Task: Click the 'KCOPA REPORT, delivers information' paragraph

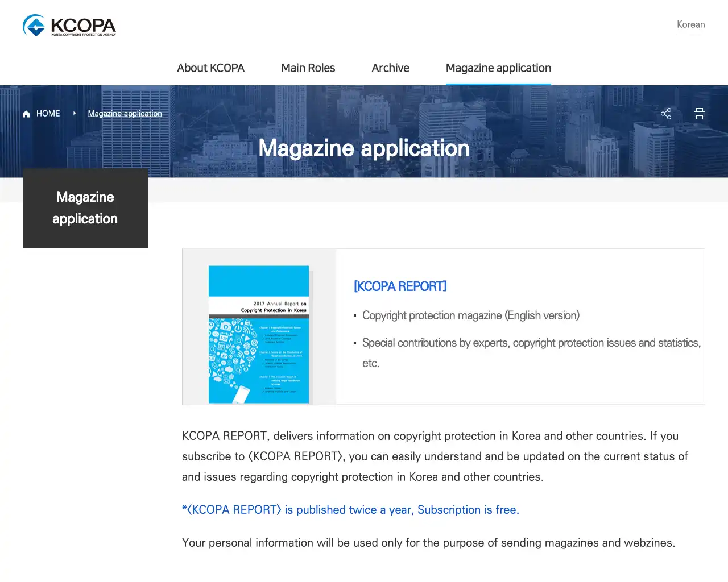Action: point(436,456)
